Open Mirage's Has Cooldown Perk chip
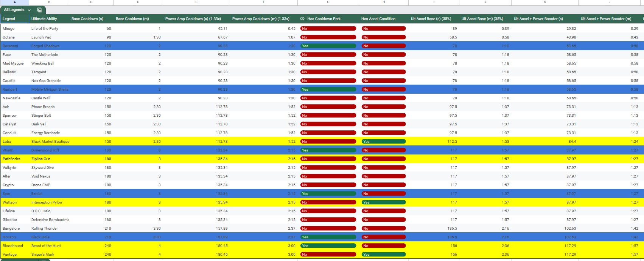Image resolution: width=644 pixels, height=261 pixels. (328, 28)
